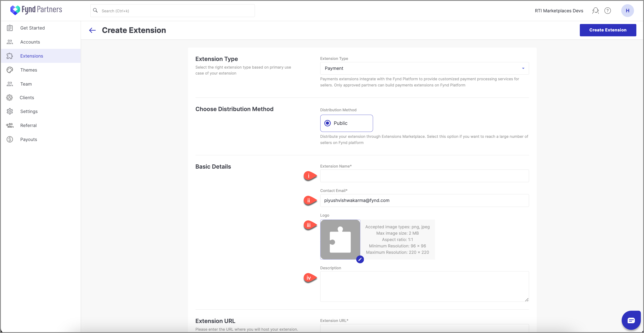
Task: Go back using the left arrow
Action: click(92, 30)
